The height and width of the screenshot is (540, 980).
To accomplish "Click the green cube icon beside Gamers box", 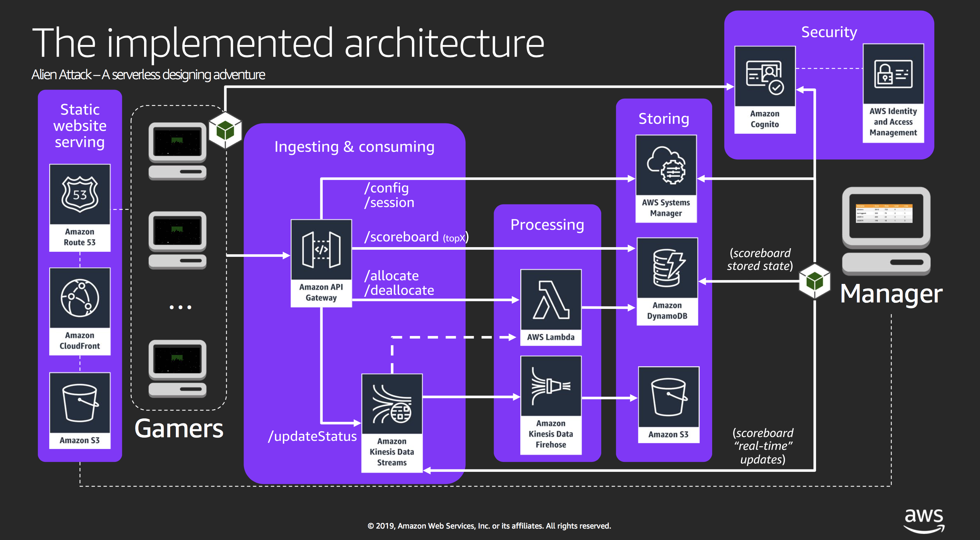I will click(x=225, y=131).
